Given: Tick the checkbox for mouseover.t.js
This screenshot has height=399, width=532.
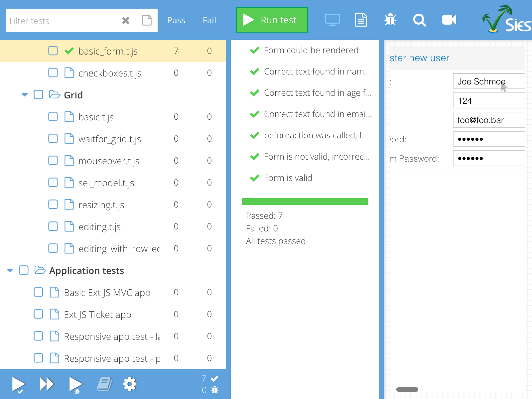Looking at the screenshot, I should coord(53,161).
